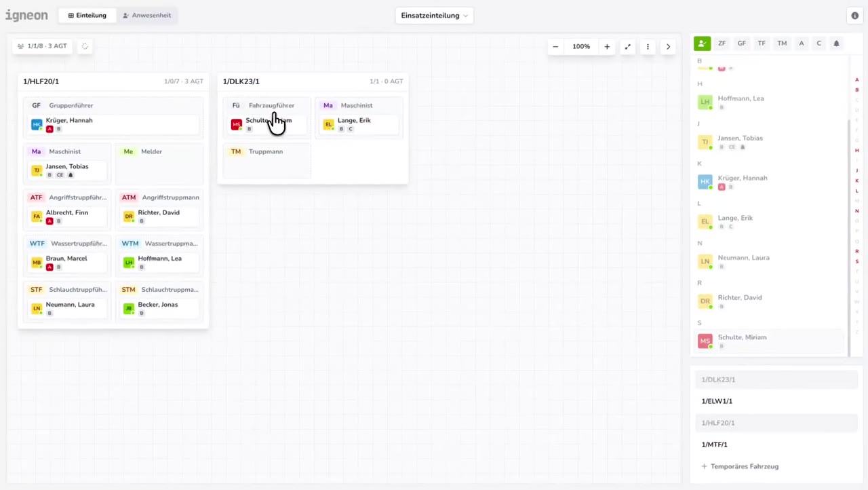Open the Einsatzeinteilung dropdown

pos(434,16)
